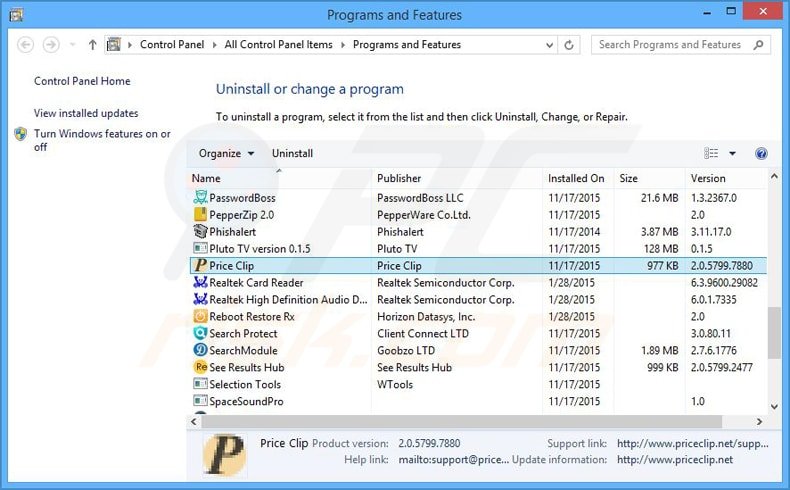Viewport: 790px width, 490px height.
Task: Select the Price Clip row name
Action: pyautogui.click(x=231, y=266)
